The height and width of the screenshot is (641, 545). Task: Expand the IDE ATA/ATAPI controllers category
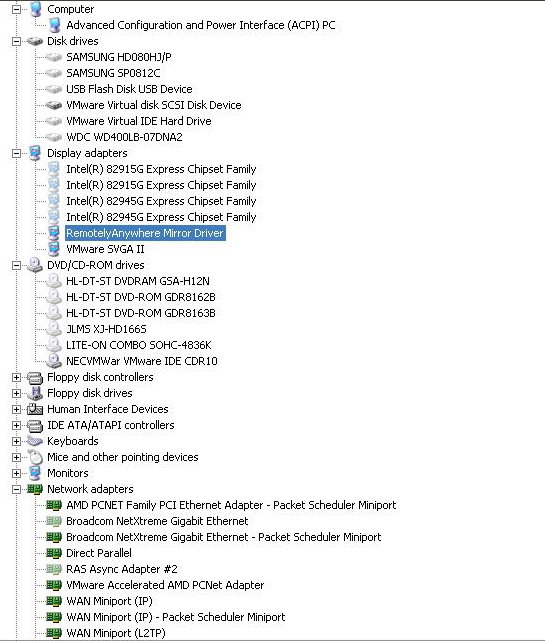click(16, 425)
